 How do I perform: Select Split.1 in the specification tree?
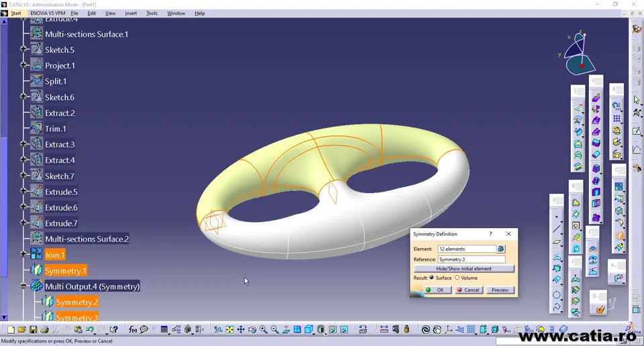pos(56,81)
